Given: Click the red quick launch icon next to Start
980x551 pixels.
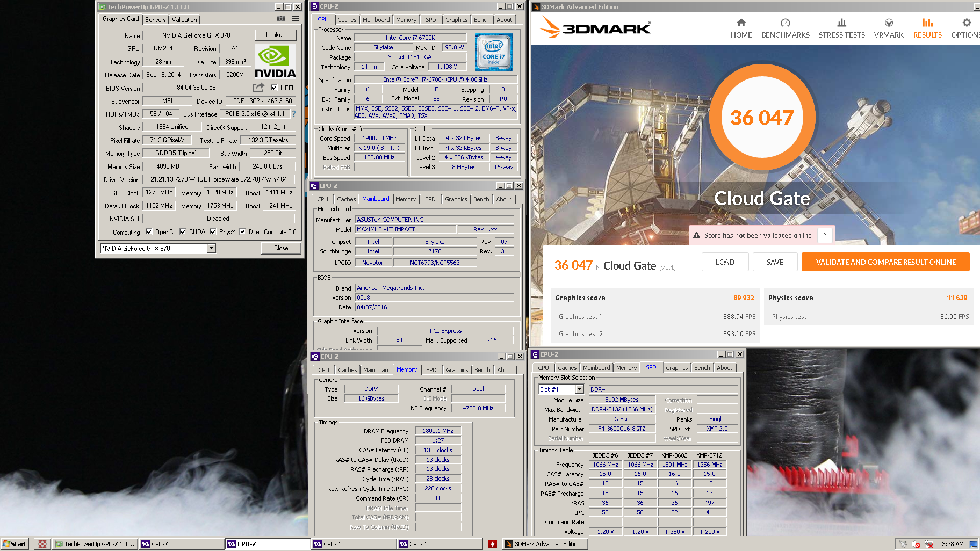Looking at the screenshot, I should click(42, 544).
